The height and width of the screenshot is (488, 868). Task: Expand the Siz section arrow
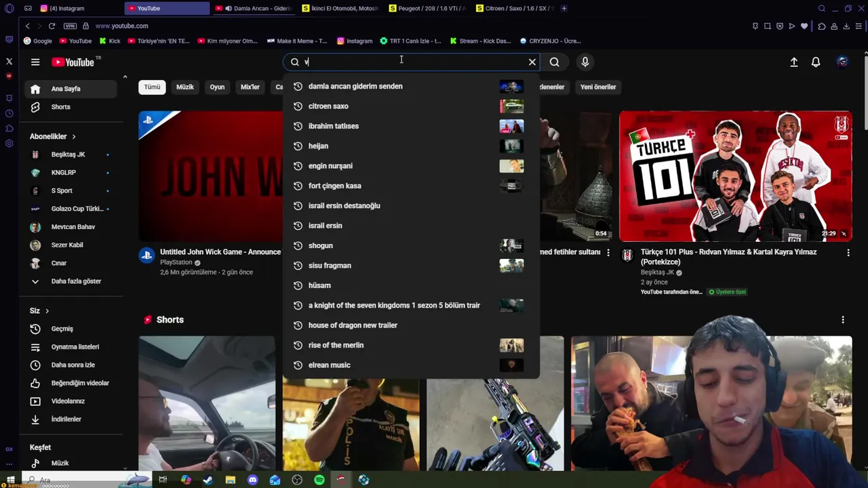coord(47,311)
